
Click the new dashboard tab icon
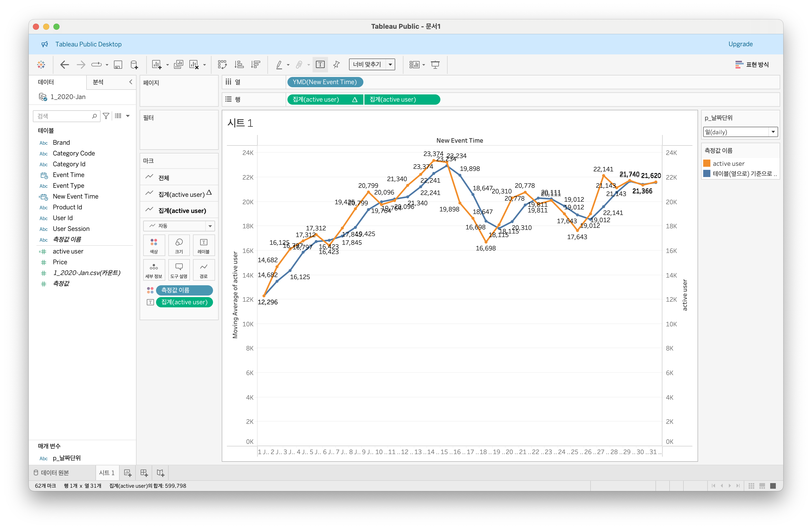(144, 473)
